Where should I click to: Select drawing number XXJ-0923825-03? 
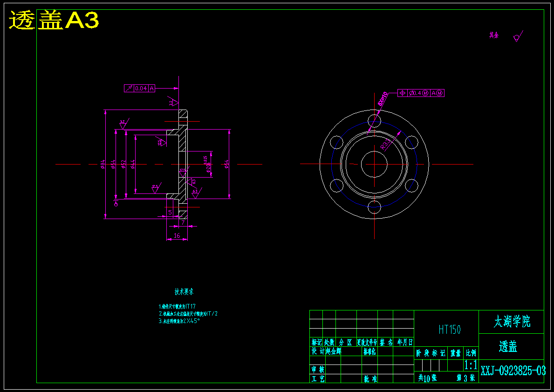pos(513,371)
